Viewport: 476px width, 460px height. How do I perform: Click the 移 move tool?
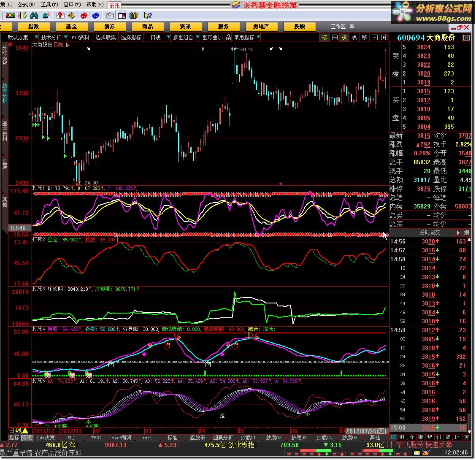tap(364, 37)
